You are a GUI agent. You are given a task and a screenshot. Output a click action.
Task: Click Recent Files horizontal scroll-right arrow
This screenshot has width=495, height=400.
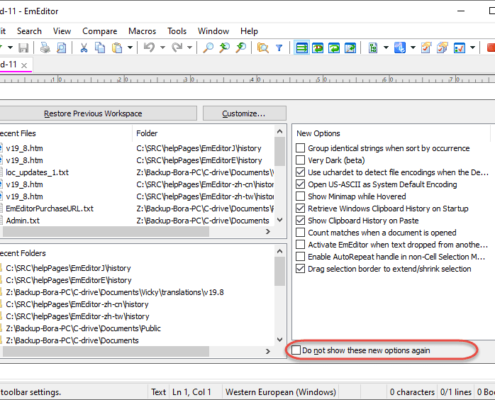[268, 231]
